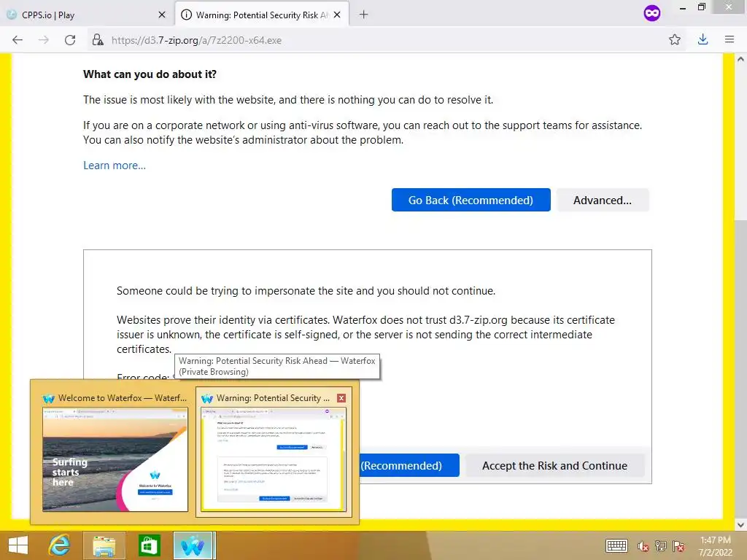Click the Waterfox taskbar icon

click(x=193, y=545)
